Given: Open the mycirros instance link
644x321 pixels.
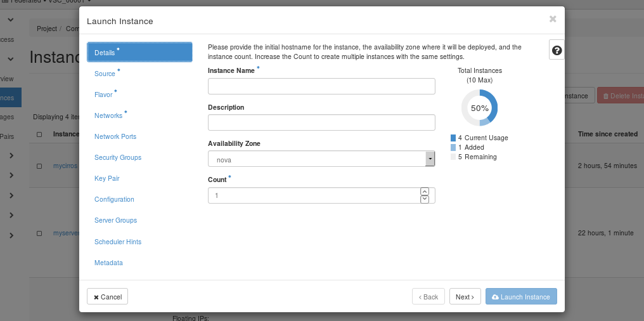Looking at the screenshot, I should pyautogui.click(x=66, y=166).
